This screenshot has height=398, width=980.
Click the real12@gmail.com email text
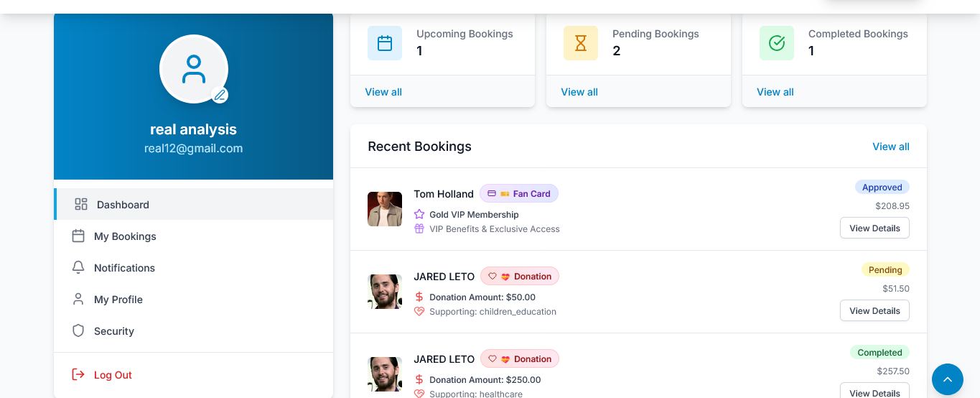[x=193, y=148]
